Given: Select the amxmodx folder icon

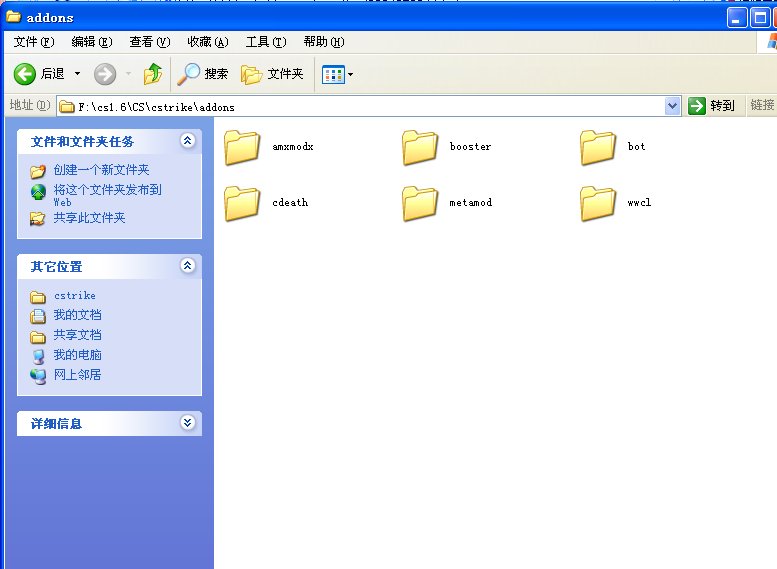Looking at the screenshot, I should (x=242, y=147).
